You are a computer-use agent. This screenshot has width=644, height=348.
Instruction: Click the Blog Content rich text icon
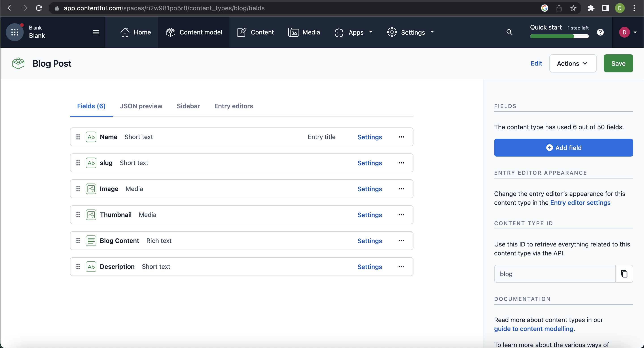pyautogui.click(x=91, y=240)
